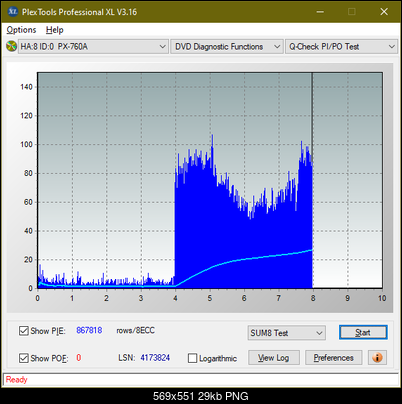Click the vertical position marker line at 8

pos(312,180)
